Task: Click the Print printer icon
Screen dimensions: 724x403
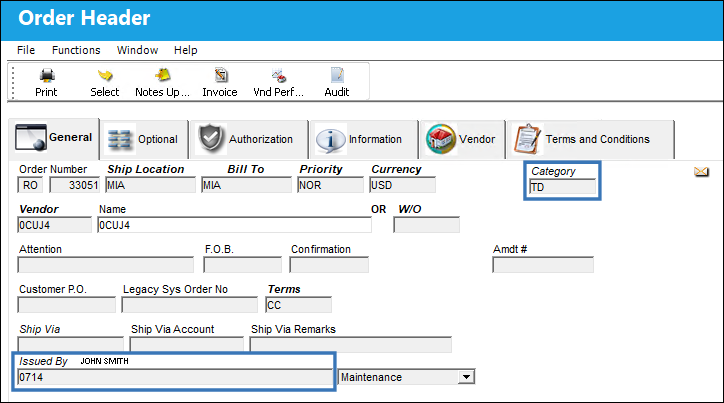Action: [x=47, y=75]
